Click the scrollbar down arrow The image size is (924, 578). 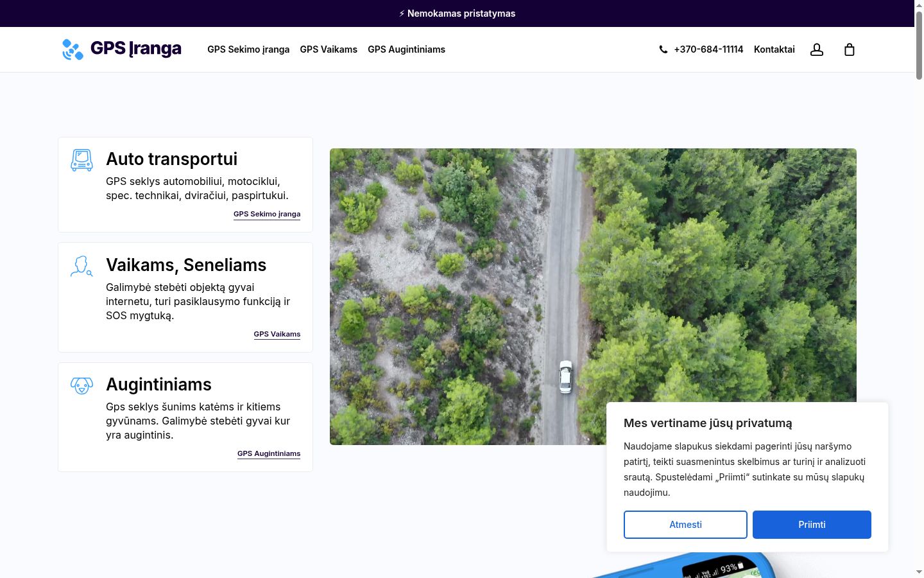(x=919, y=572)
